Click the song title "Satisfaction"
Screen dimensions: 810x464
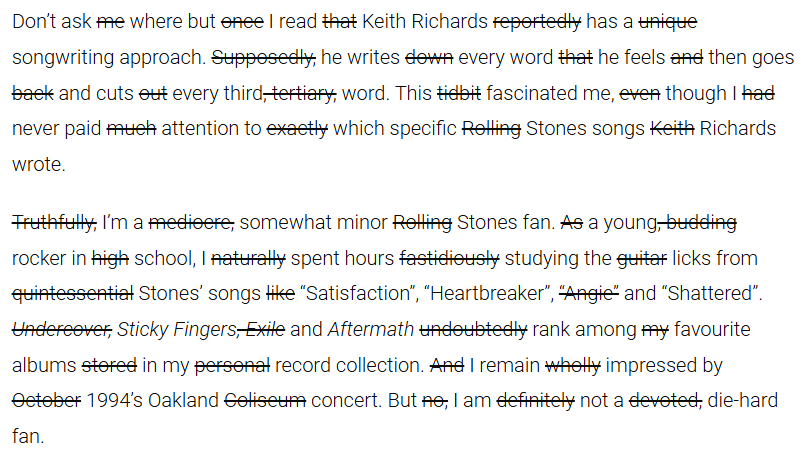tap(355, 293)
